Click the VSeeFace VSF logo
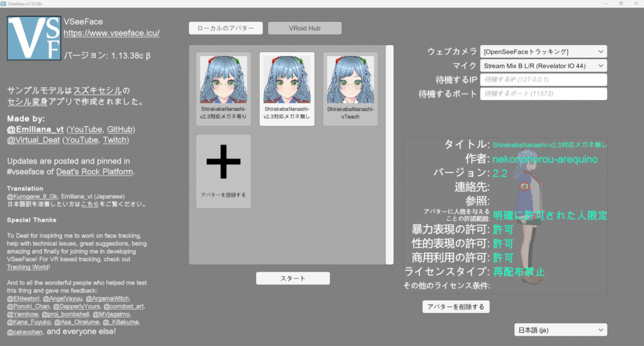Viewport: 644px width, 346px height. coord(34,38)
